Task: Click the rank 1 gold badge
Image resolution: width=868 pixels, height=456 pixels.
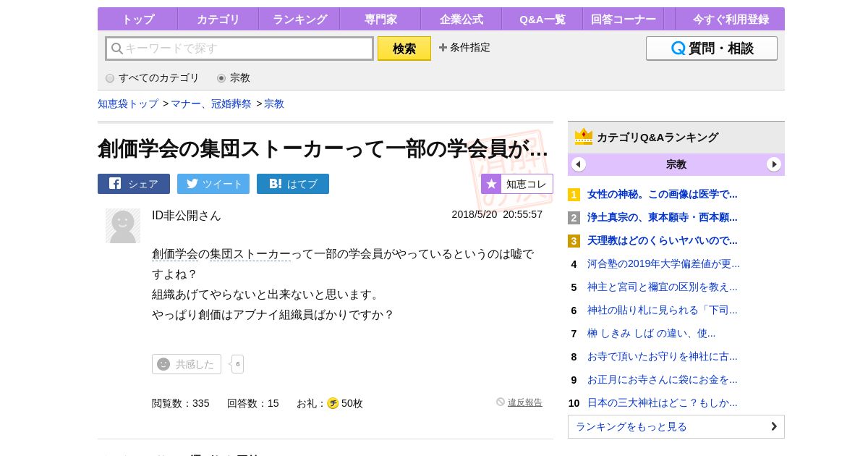Action: pyautogui.click(x=574, y=195)
